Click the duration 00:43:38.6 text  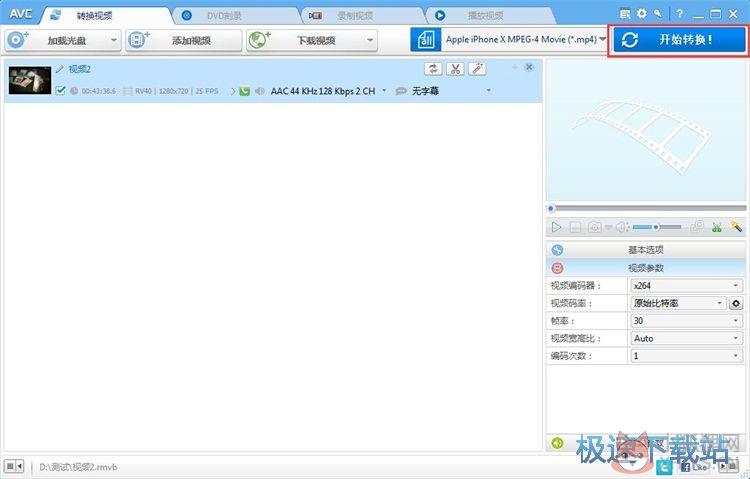pos(99,91)
